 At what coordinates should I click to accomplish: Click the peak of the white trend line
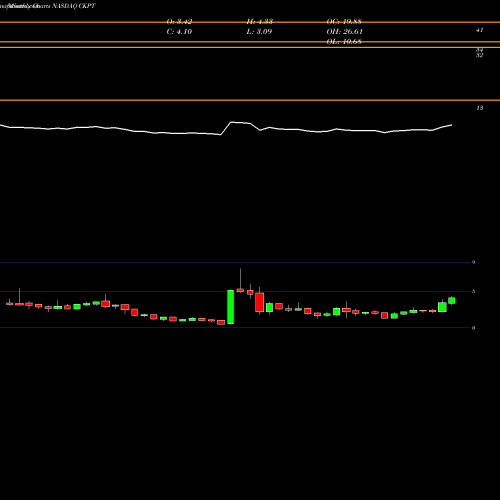click(232, 122)
